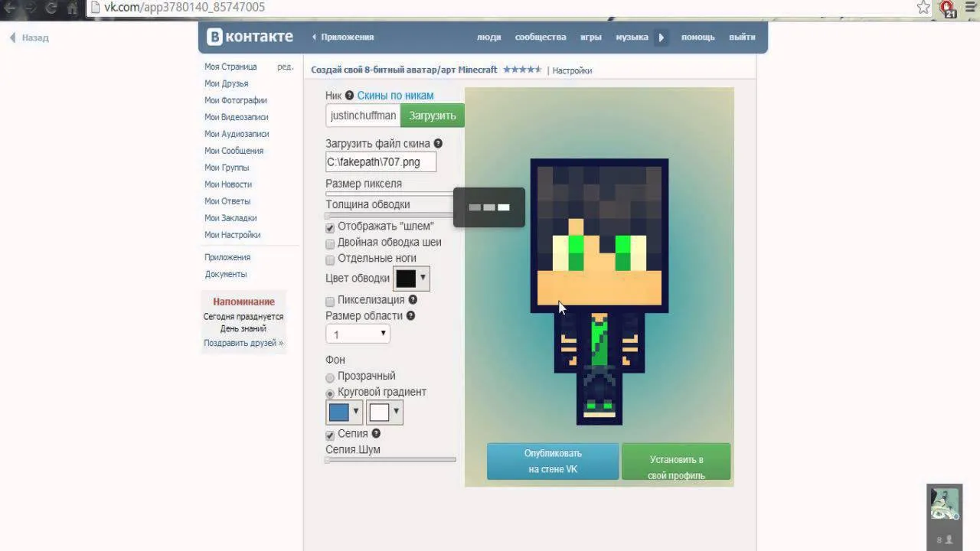Open Мои Друзья in the sidebar

pyautogui.click(x=226, y=83)
